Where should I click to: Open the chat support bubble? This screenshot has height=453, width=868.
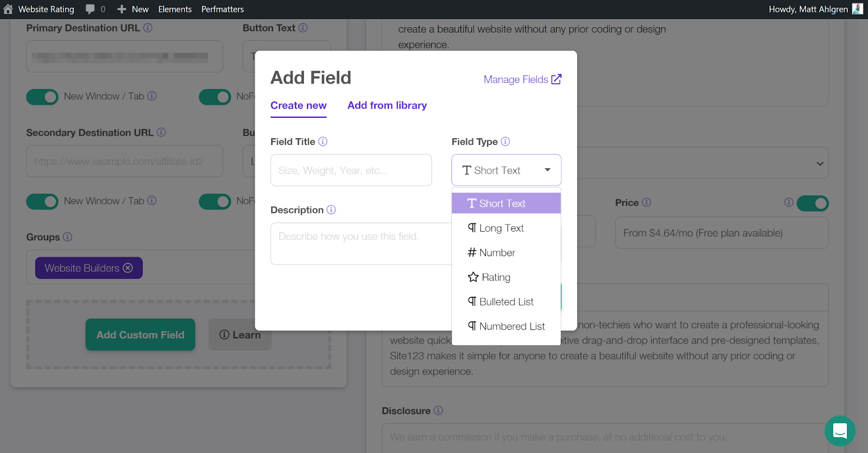pyautogui.click(x=840, y=431)
